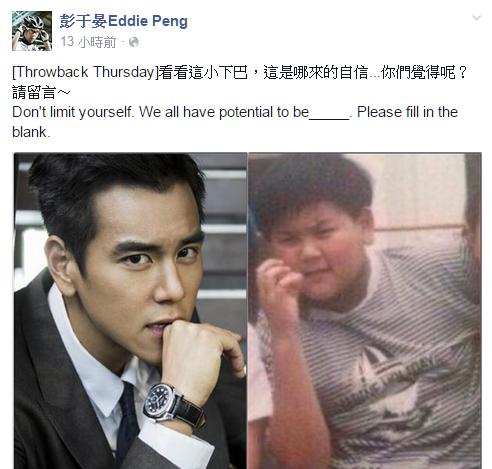
Task: Open the post options chevron menu
Action: pyautogui.click(x=477, y=18)
